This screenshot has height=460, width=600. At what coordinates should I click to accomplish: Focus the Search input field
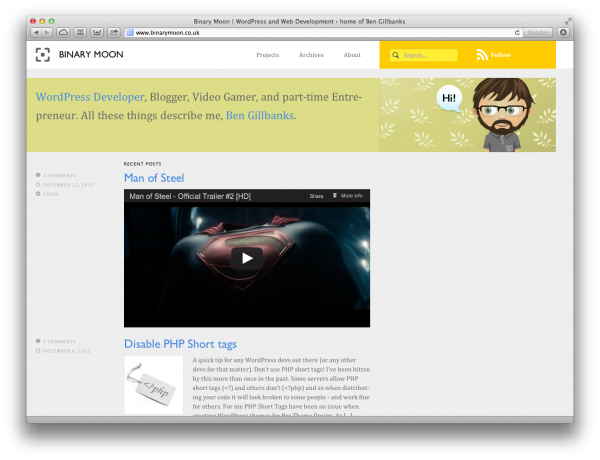[x=423, y=55]
